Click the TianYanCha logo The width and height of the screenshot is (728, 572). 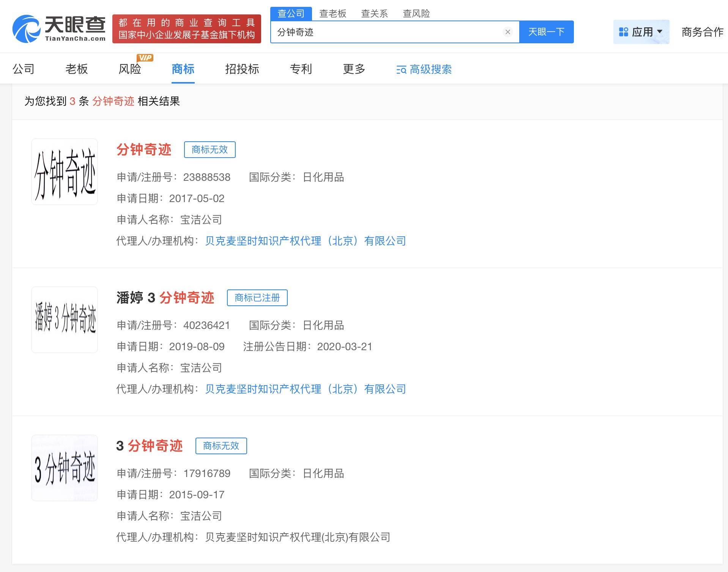pos(59,28)
